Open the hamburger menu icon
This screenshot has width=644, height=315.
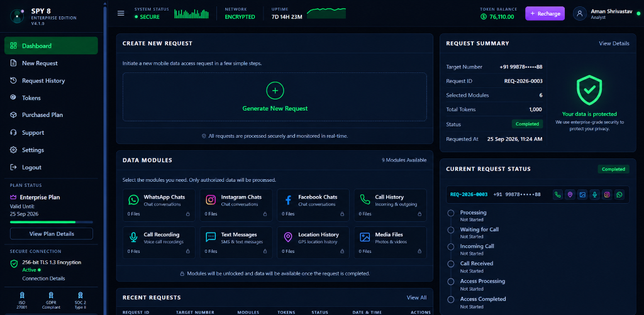[x=121, y=13]
